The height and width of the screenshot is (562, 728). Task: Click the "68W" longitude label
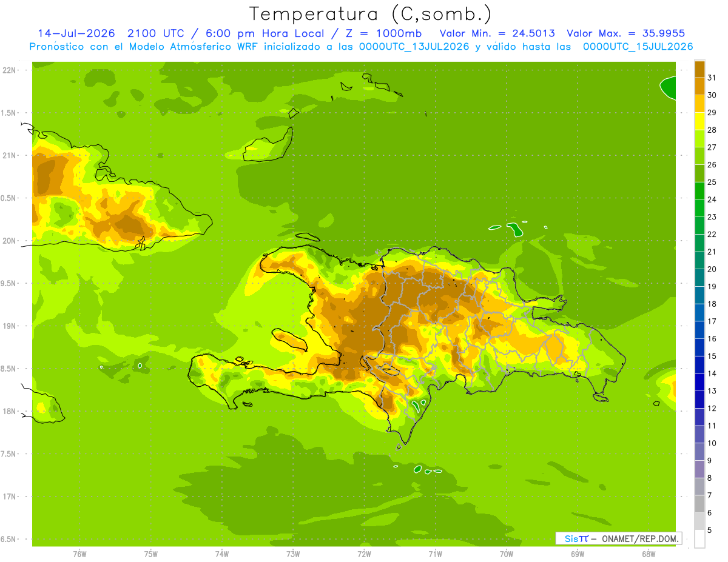click(x=649, y=554)
